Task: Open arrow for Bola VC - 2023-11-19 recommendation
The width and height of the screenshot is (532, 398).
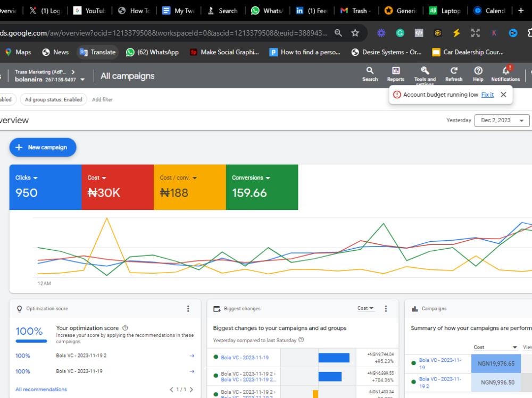Action: point(192,371)
